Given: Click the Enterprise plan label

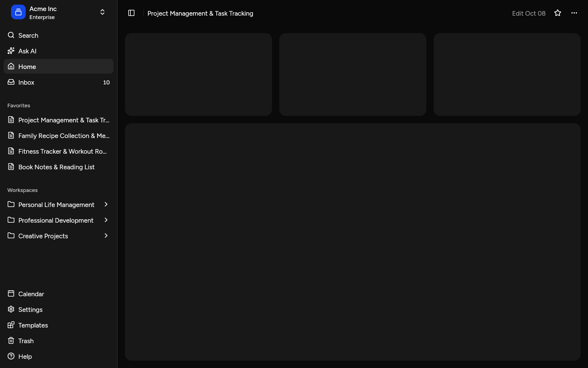Looking at the screenshot, I should click(x=42, y=17).
